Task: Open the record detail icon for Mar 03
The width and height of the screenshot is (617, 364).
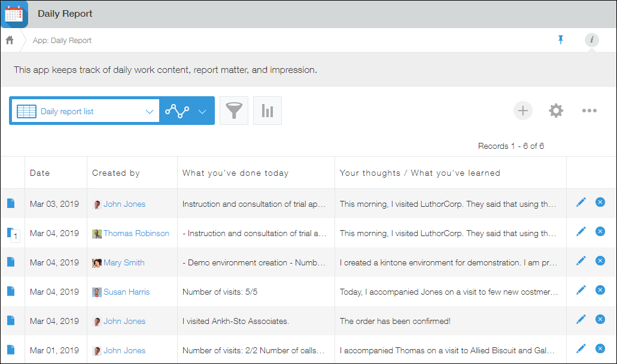Action: (x=11, y=203)
